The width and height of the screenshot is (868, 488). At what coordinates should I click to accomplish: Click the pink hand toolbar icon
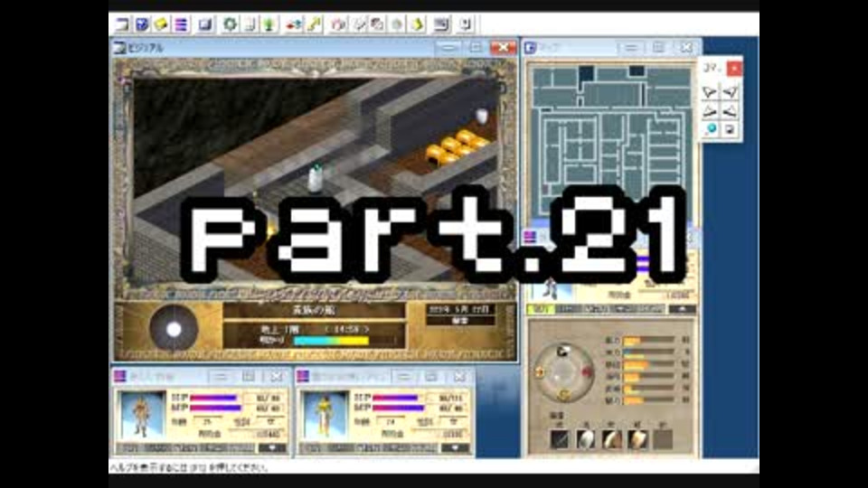[338, 24]
